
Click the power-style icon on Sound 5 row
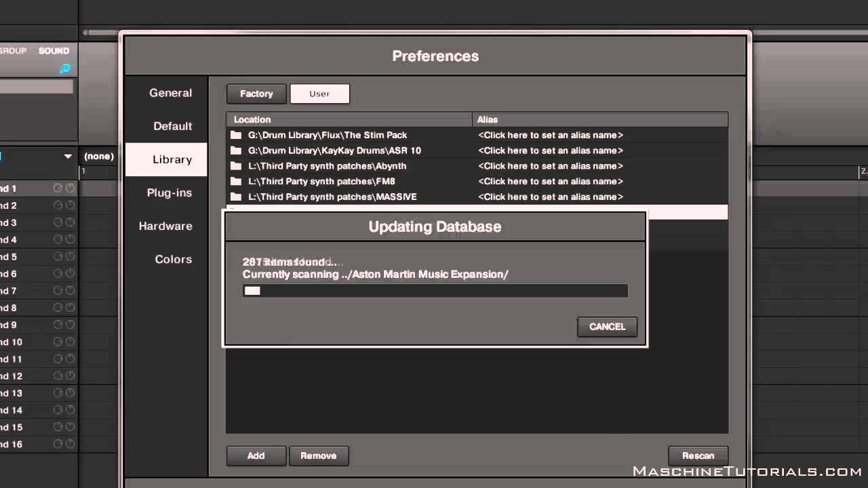click(70, 257)
